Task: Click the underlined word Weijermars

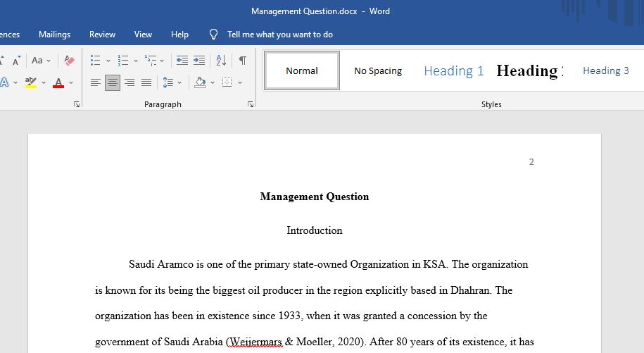Action: tap(255, 342)
